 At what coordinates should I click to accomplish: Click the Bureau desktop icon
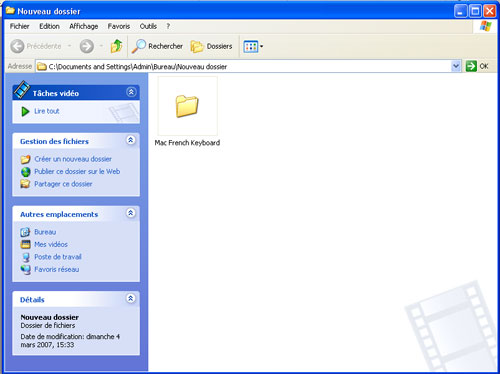coord(25,232)
